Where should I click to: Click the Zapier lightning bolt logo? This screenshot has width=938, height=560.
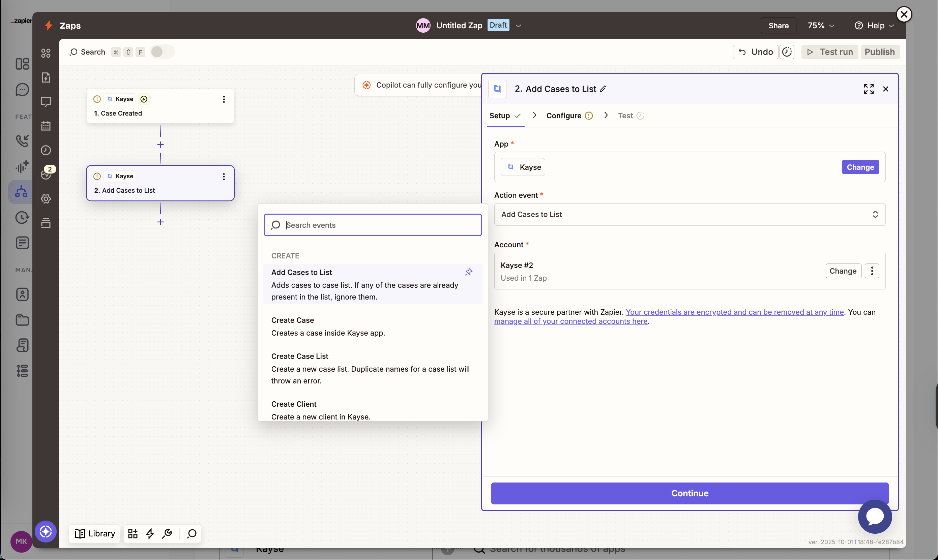tap(48, 25)
